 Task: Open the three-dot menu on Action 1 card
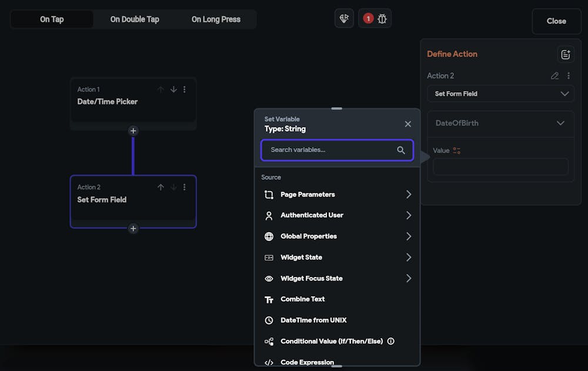(185, 89)
